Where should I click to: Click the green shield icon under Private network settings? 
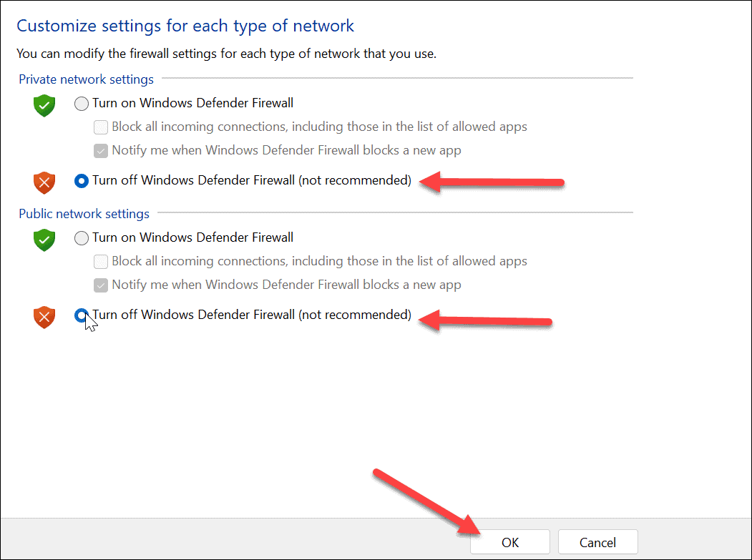(44, 105)
